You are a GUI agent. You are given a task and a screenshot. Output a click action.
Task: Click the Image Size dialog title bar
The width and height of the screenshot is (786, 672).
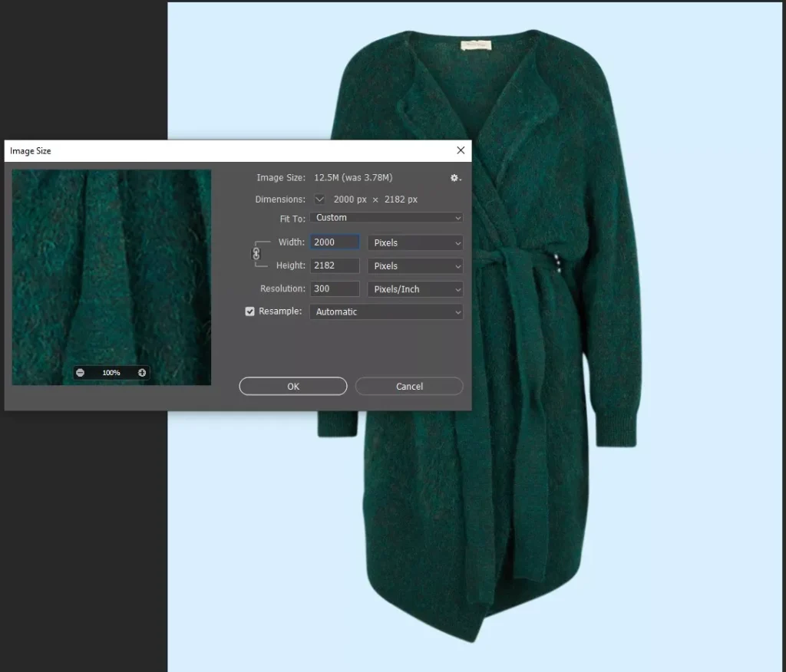230,151
